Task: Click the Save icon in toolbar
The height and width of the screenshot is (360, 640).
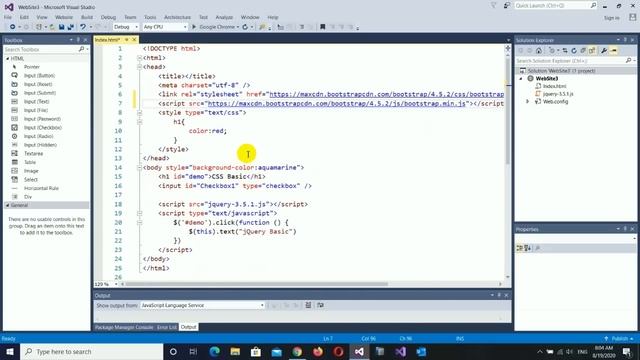Action: (61, 27)
